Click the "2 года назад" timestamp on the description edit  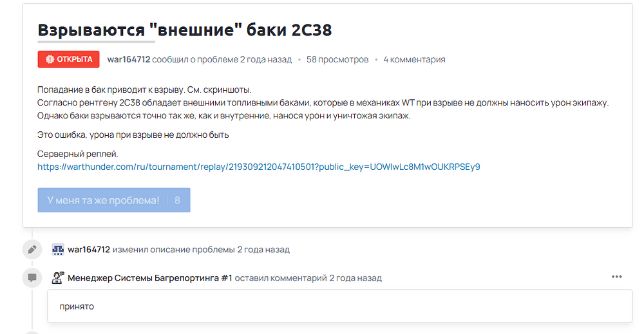tap(263, 249)
